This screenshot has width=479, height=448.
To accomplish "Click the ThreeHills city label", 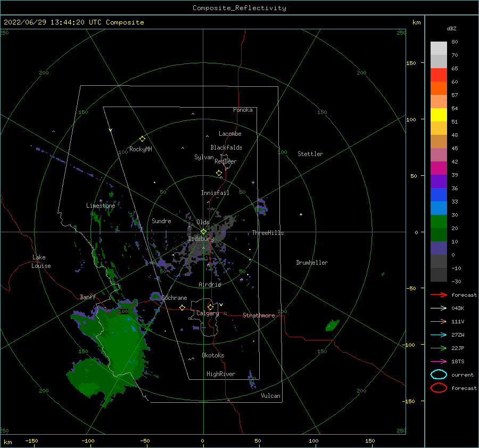I will pyautogui.click(x=268, y=233).
